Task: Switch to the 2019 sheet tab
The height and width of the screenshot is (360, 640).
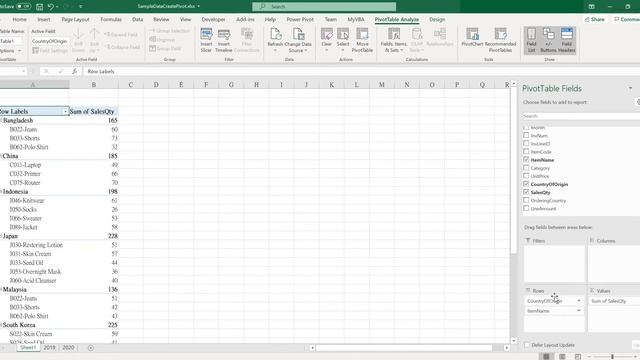Action: (x=49, y=348)
